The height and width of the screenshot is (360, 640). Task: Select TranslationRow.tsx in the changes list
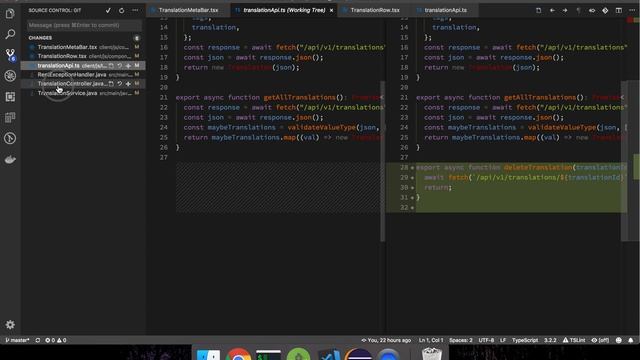83,56
